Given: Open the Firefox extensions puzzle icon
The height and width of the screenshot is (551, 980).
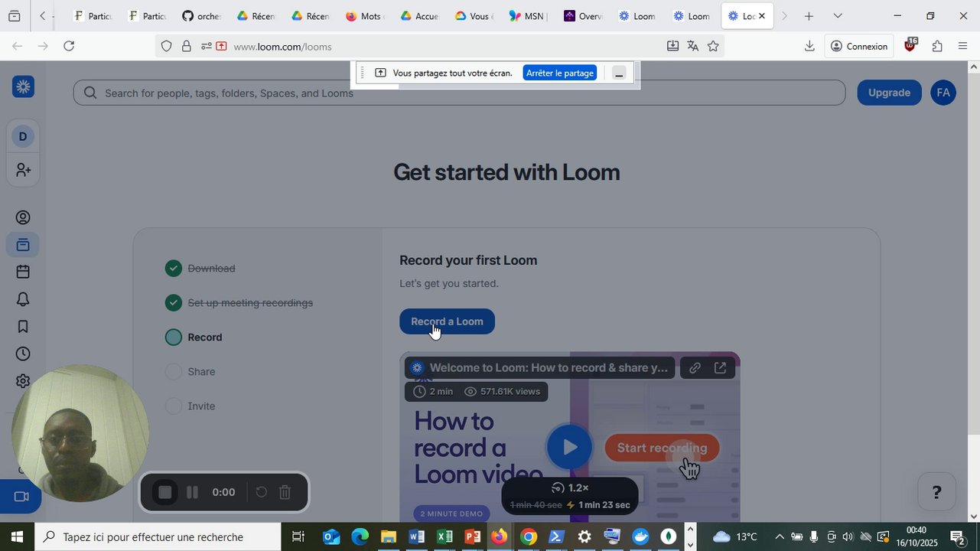Looking at the screenshot, I should tap(937, 47).
